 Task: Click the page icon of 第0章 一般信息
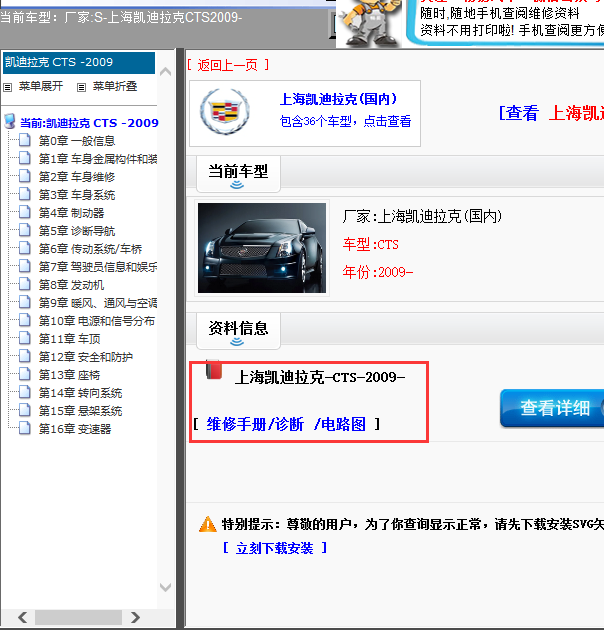click(25, 140)
